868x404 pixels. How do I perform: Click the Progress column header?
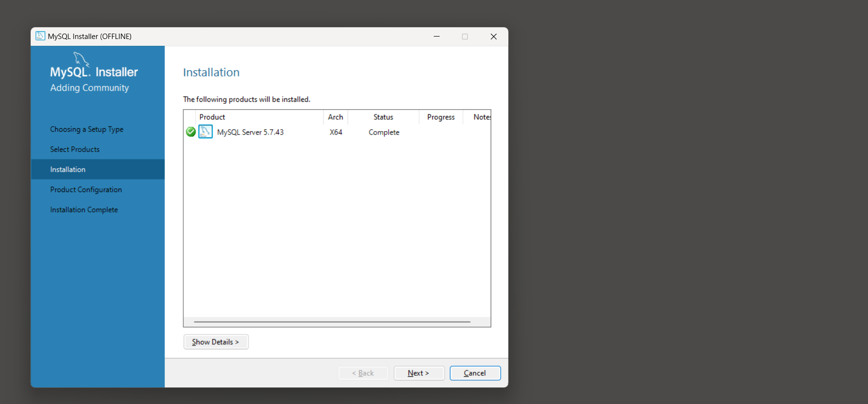441,117
